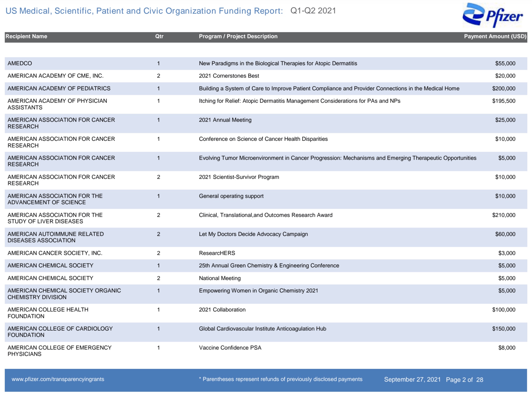Click the ResearcHERS program text

pos(217,253)
